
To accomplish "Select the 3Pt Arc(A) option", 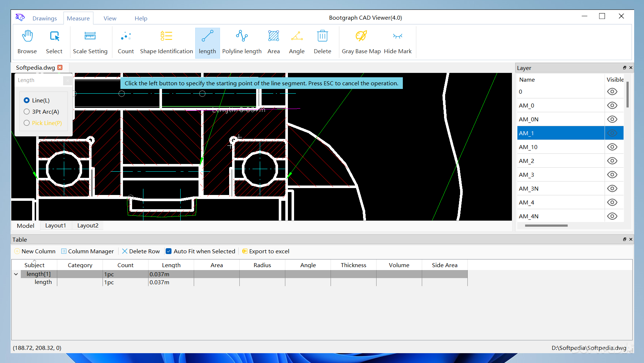I will [x=41, y=112].
